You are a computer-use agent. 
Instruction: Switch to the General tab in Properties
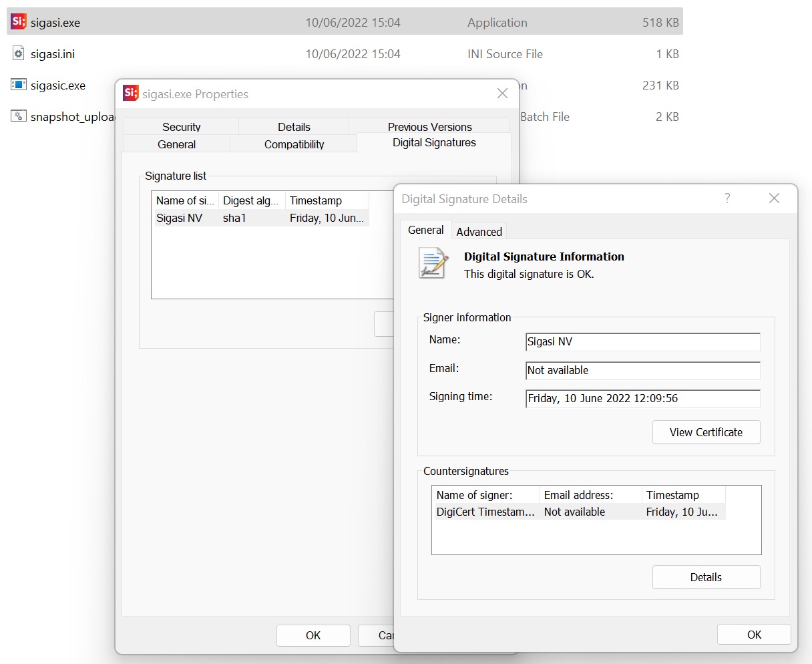click(176, 144)
